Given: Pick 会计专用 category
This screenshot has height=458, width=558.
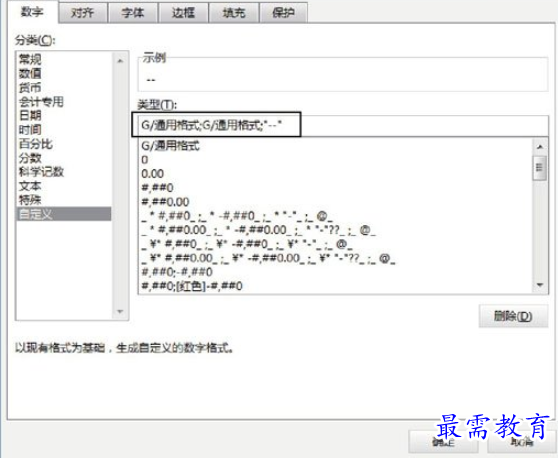Looking at the screenshot, I should click(64, 102).
